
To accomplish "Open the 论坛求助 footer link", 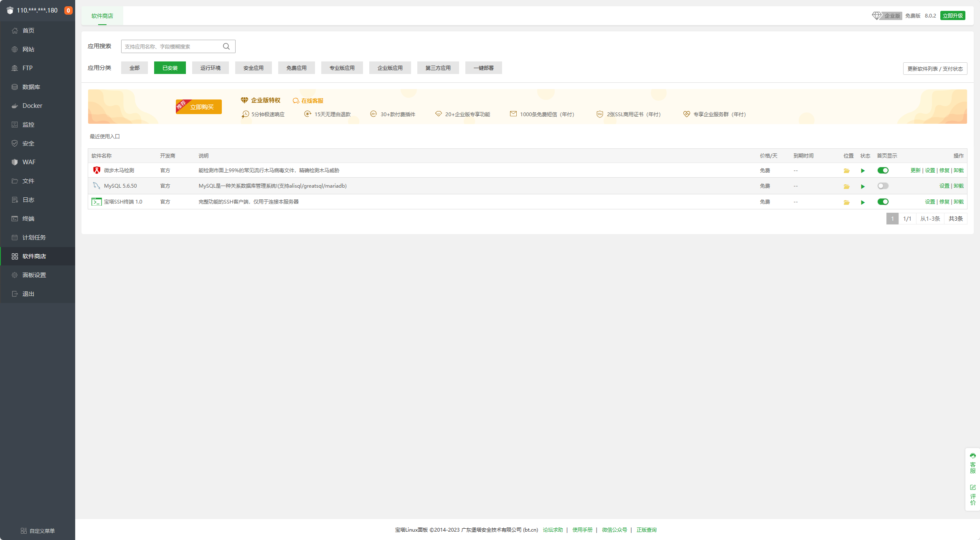I will [553, 530].
